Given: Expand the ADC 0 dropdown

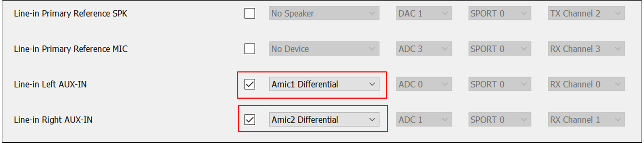Looking at the screenshot, I should pyautogui.click(x=424, y=84).
